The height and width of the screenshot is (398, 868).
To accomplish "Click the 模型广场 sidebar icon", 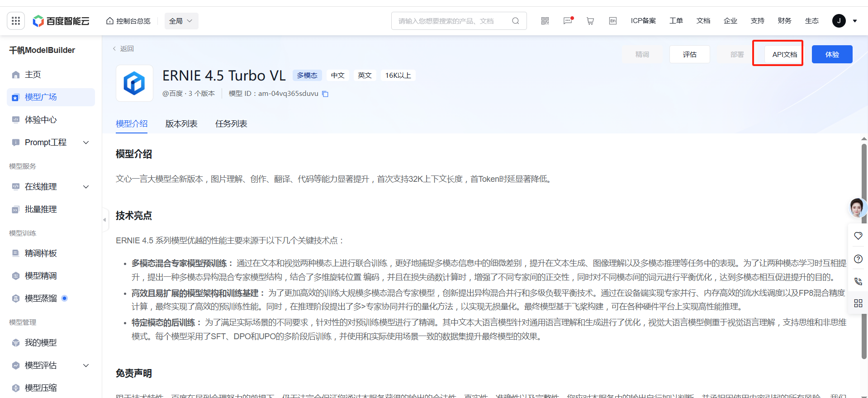I will coord(16,97).
